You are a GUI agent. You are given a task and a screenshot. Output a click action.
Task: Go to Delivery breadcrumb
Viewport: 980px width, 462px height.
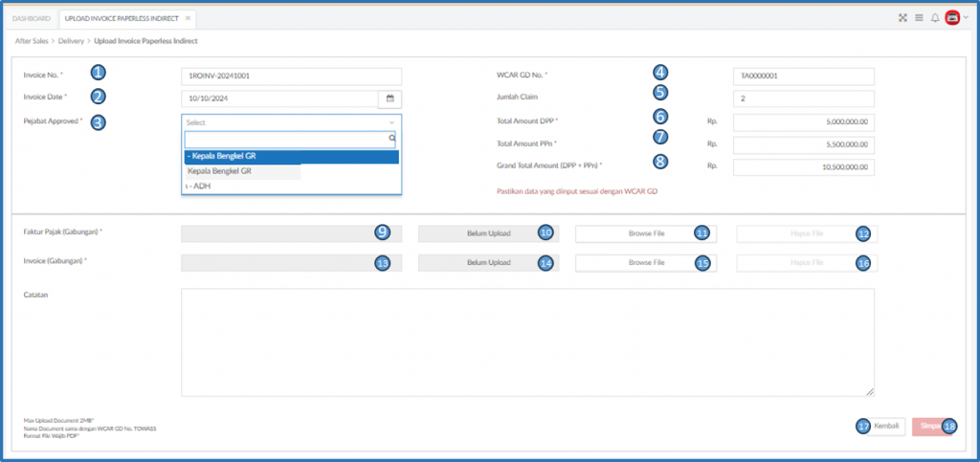(x=71, y=41)
